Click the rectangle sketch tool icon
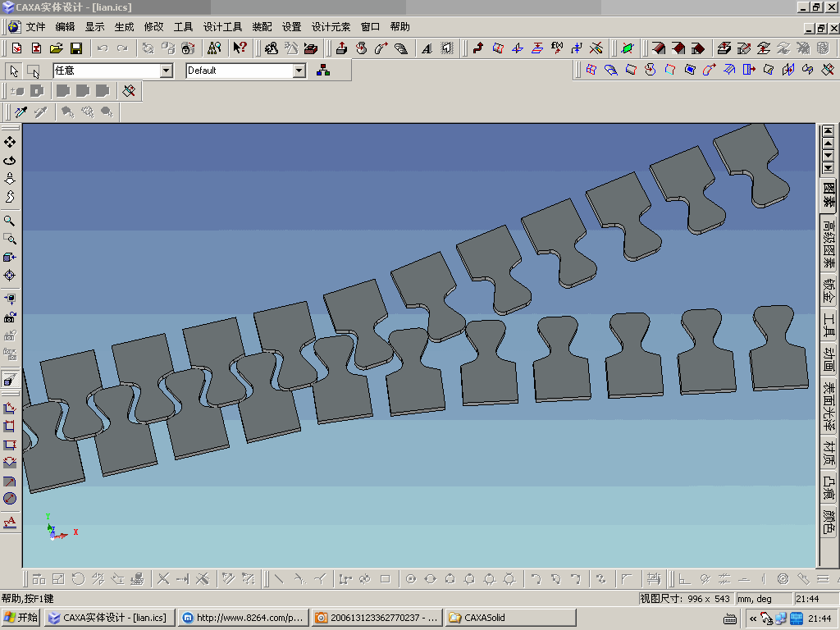 click(x=386, y=578)
